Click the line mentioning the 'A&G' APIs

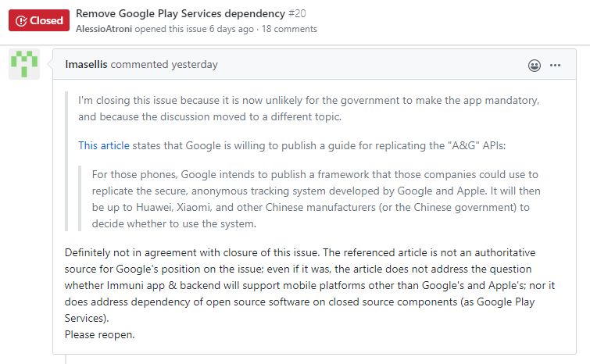pos(292,145)
